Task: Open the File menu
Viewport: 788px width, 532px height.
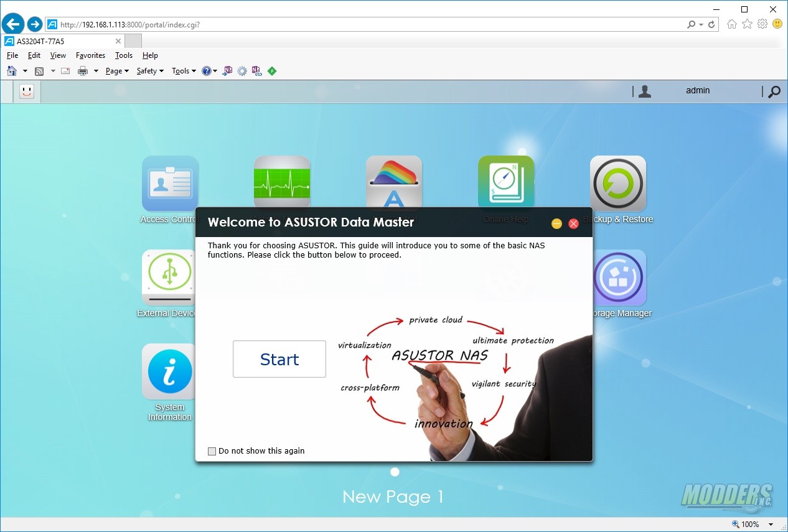Action: (x=12, y=55)
